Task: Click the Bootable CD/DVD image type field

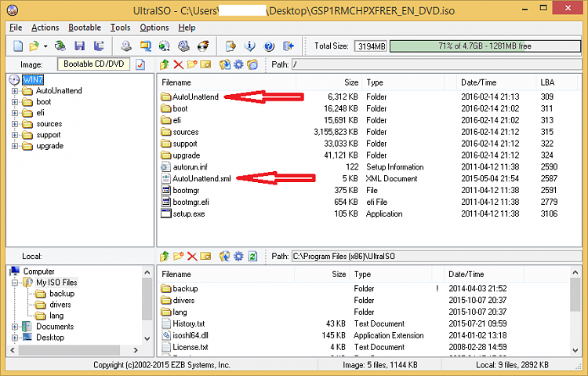Action: [x=93, y=64]
